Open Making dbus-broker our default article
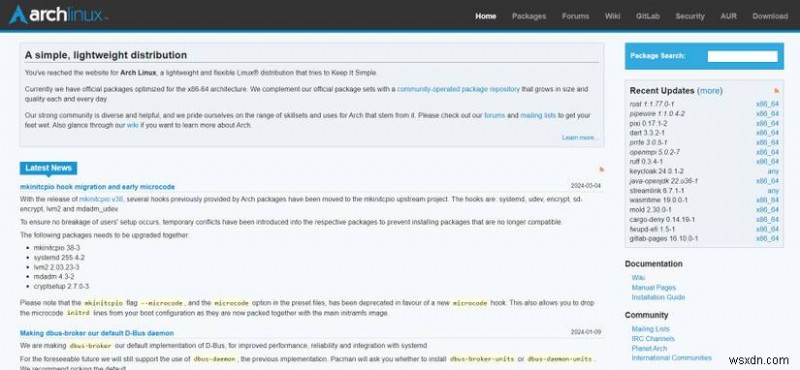Viewport: 800px width, 370px height. click(x=97, y=333)
